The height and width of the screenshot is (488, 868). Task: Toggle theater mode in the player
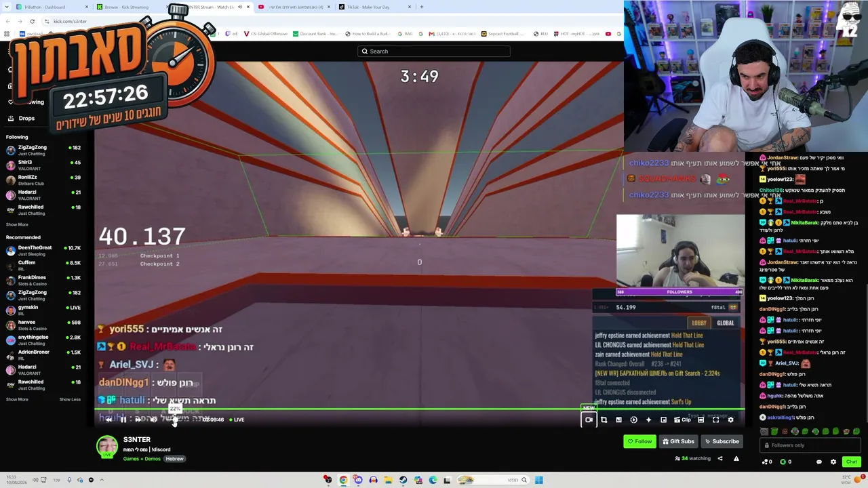click(x=701, y=420)
